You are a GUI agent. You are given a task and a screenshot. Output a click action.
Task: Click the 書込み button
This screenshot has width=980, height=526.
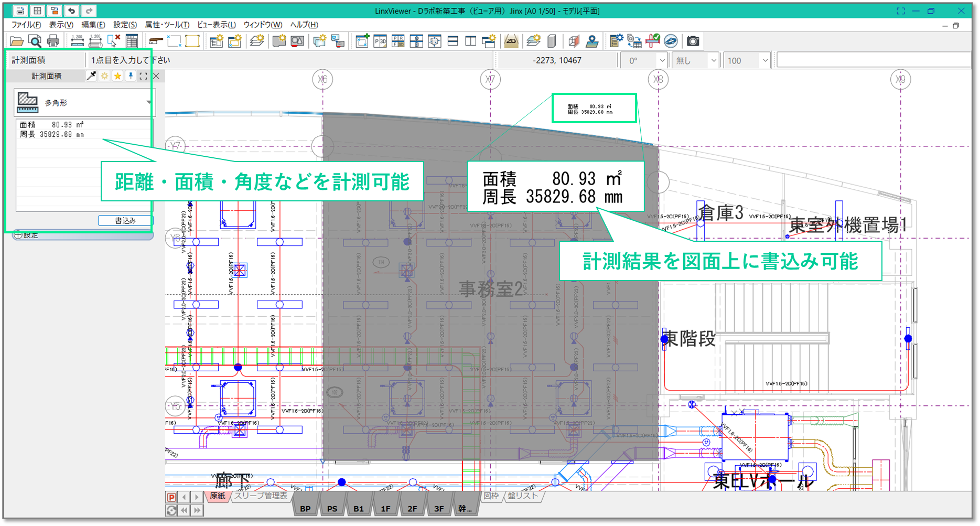[125, 221]
